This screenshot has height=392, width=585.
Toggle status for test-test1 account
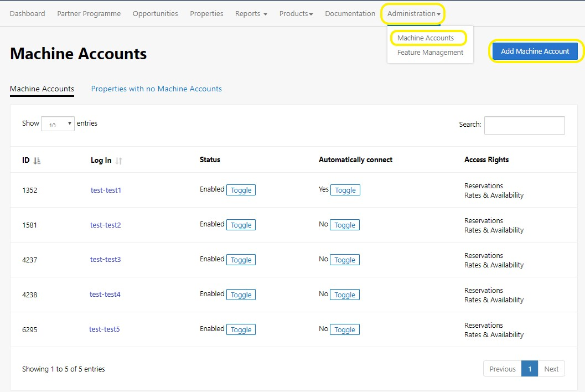click(241, 190)
